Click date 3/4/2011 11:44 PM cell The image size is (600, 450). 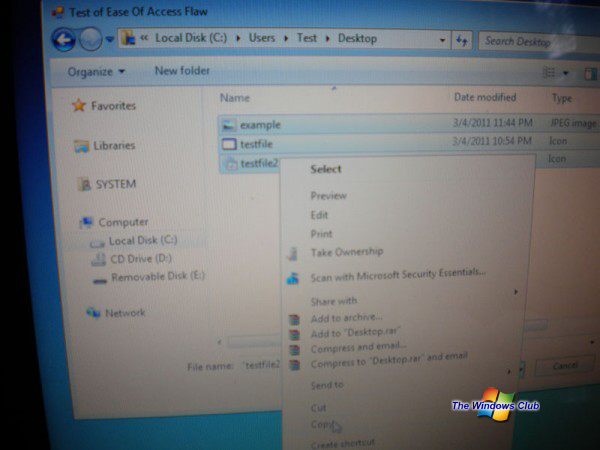(492, 122)
